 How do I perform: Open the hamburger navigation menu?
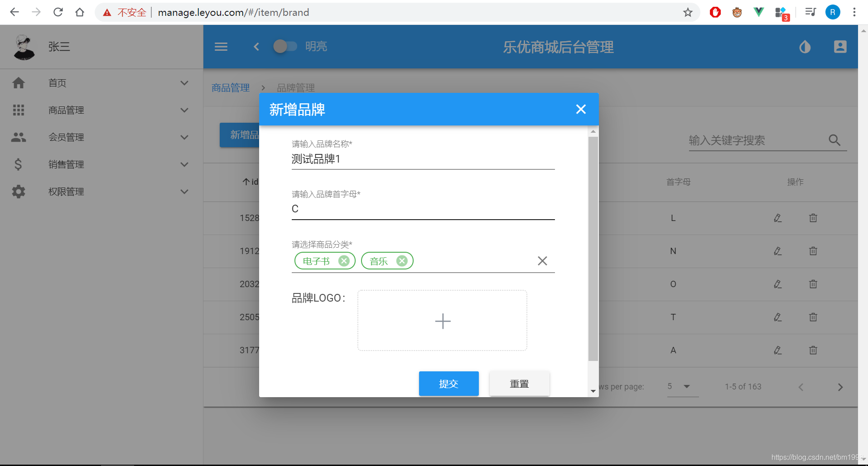(221, 47)
